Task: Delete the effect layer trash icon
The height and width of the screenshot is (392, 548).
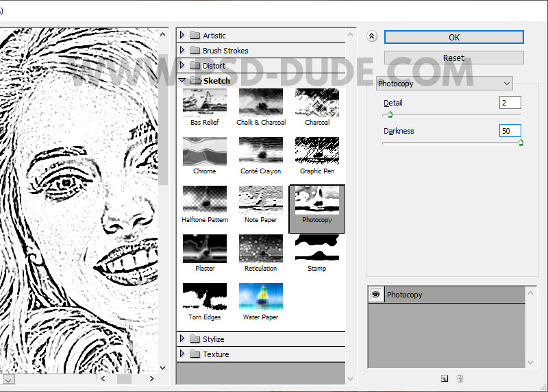Action: pyautogui.click(x=460, y=378)
